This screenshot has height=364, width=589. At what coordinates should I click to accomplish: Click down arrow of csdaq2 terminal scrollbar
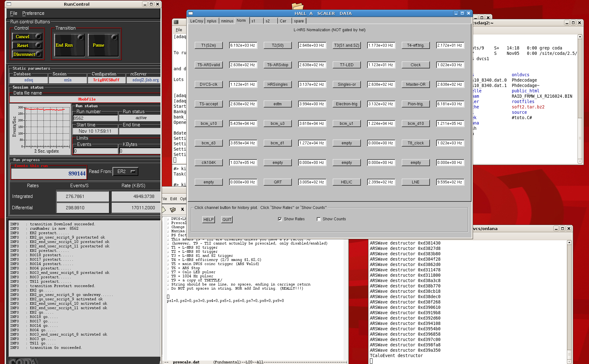[580, 161]
